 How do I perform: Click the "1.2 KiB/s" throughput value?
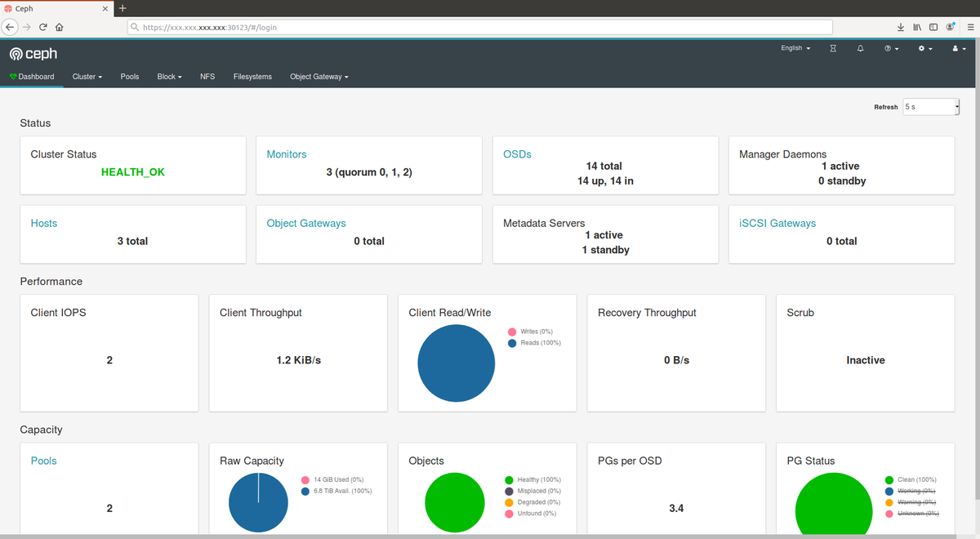tap(299, 360)
